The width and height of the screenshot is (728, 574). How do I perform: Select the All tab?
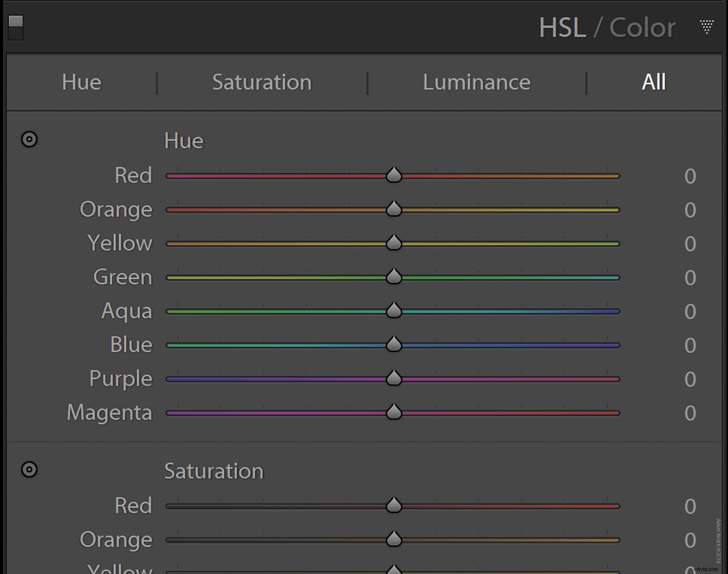tap(654, 82)
